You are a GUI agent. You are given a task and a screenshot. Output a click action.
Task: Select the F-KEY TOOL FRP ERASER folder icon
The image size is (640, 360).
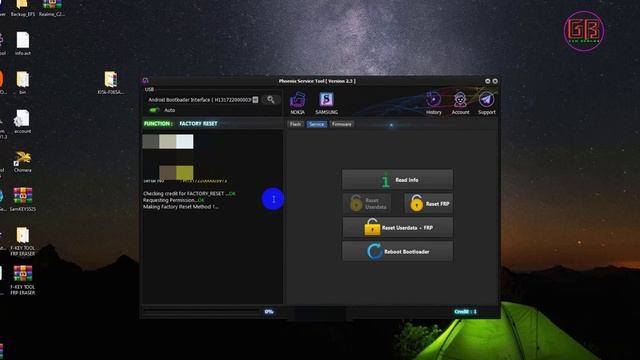(23, 242)
